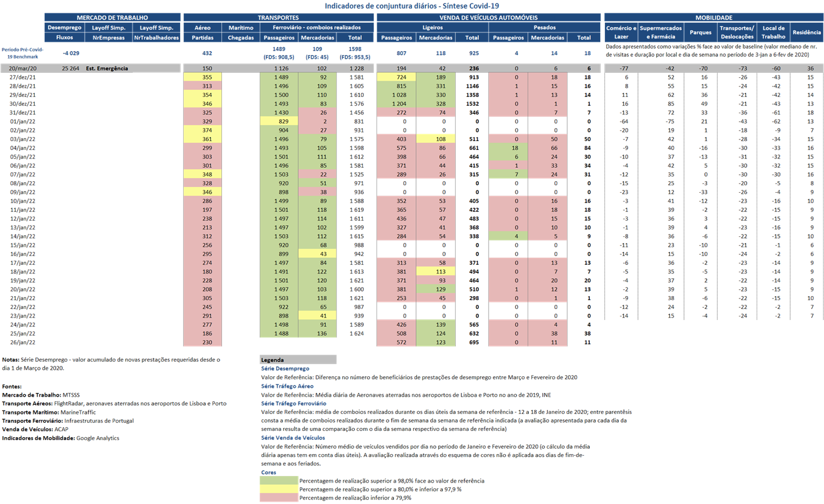824x504 pixels.
Task: Click 'Local de Trabalho' header
Action: pos(773,32)
